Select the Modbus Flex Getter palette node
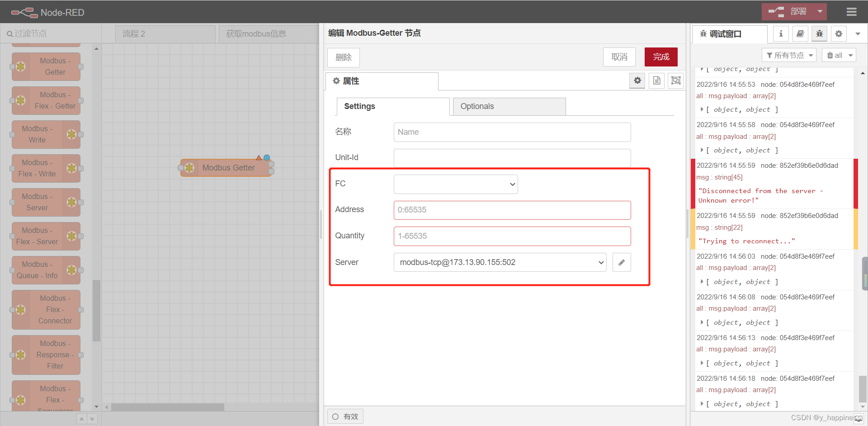 46,100
